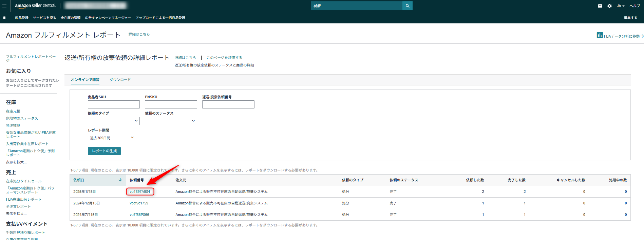
Task: Click the top search box
Action: pos(357,6)
